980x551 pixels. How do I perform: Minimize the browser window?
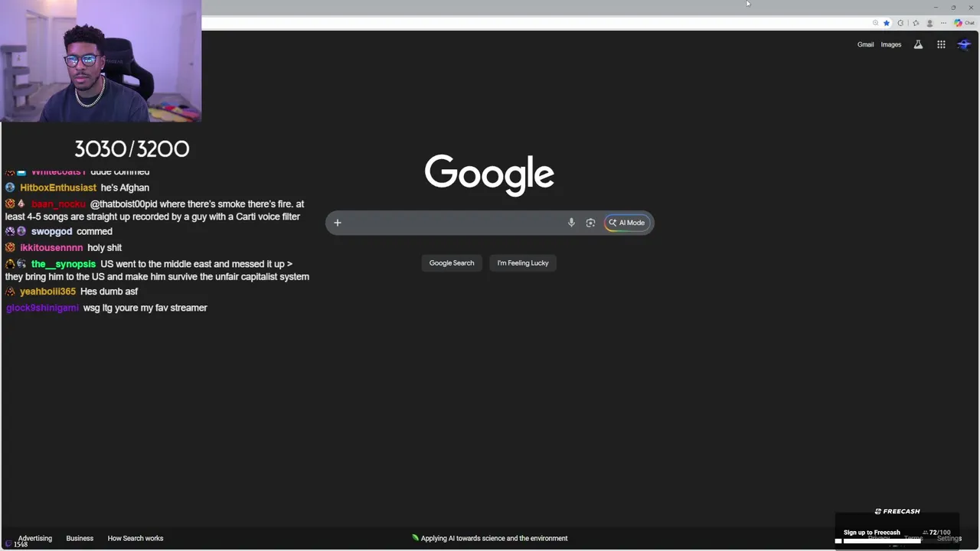[936, 7]
